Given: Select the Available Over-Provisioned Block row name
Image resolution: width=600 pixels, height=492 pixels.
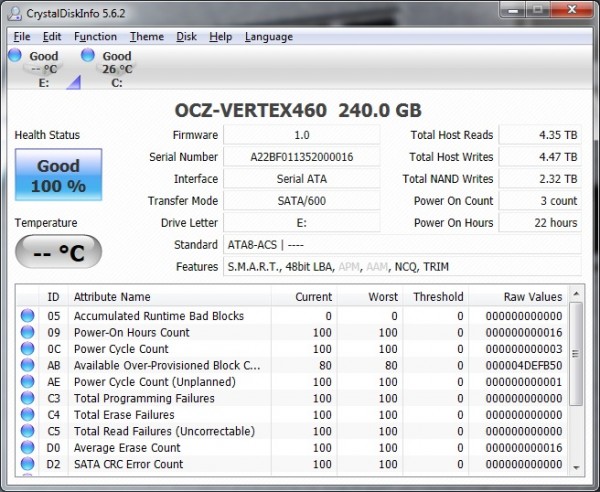Looking at the screenshot, I should pyautogui.click(x=167, y=365).
